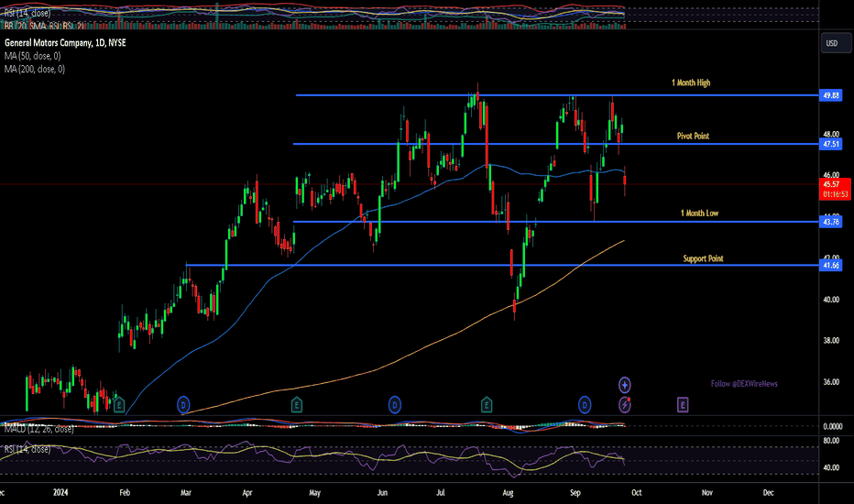Click the Sep label on the time axis
This screenshot has height=504, width=854.
pyautogui.click(x=575, y=493)
